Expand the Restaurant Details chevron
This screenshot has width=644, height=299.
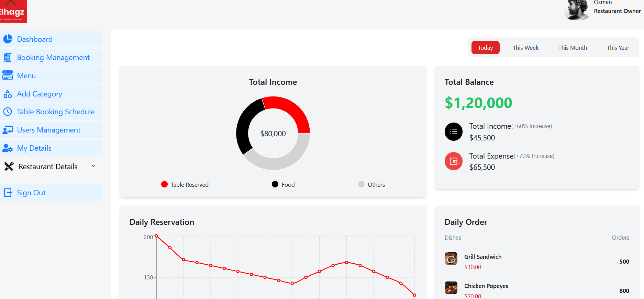(x=93, y=166)
